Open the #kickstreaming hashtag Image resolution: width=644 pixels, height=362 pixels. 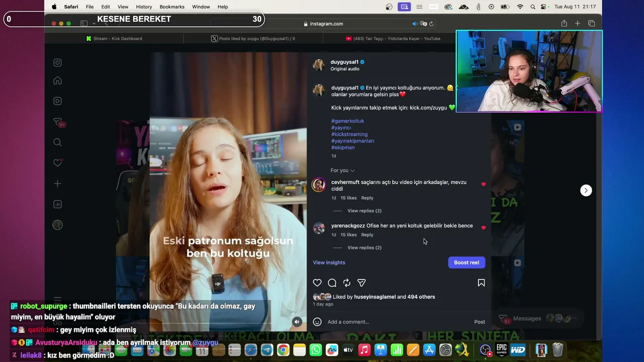tap(349, 134)
